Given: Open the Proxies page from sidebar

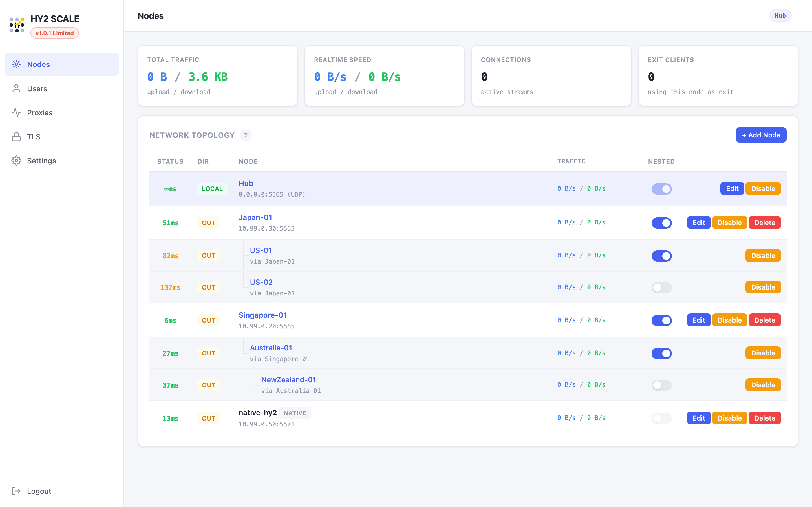Looking at the screenshot, I should 39,113.
